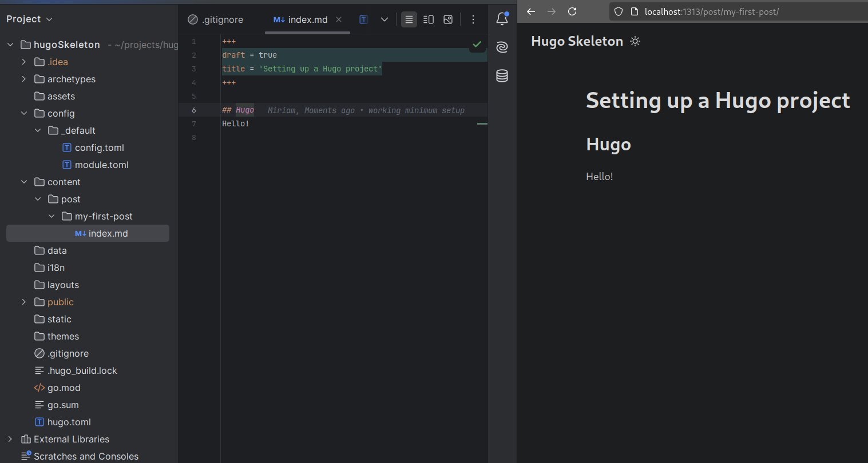Reload the localhost page in the browser
Viewport: 868px width, 463px height.
572,11
